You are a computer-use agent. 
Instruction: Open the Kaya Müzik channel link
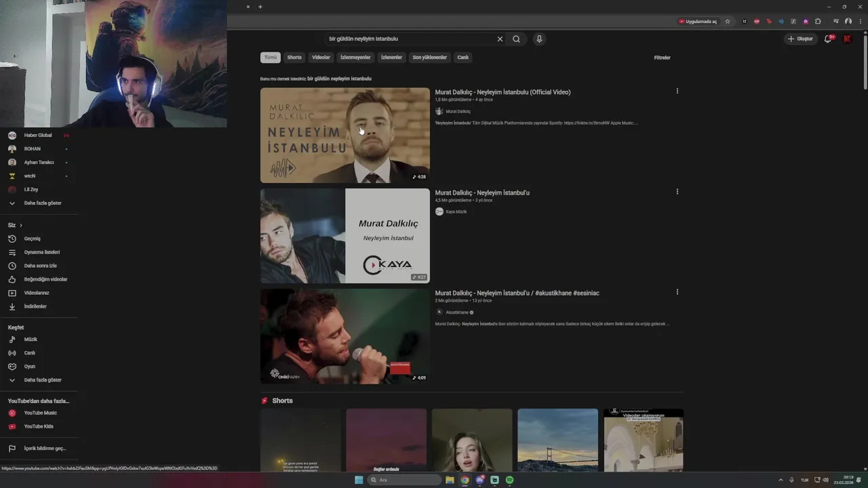pos(456,211)
